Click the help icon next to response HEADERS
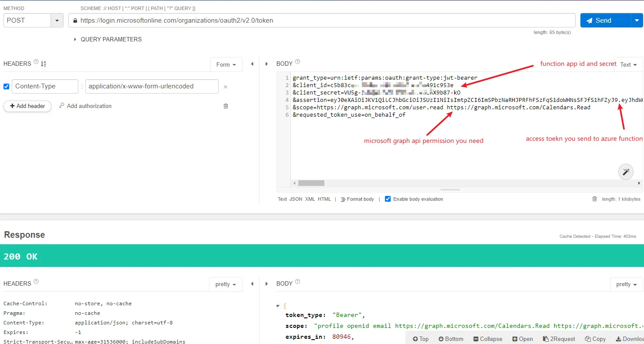Image resolution: width=644 pixels, height=344 pixels. click(36, 282)
